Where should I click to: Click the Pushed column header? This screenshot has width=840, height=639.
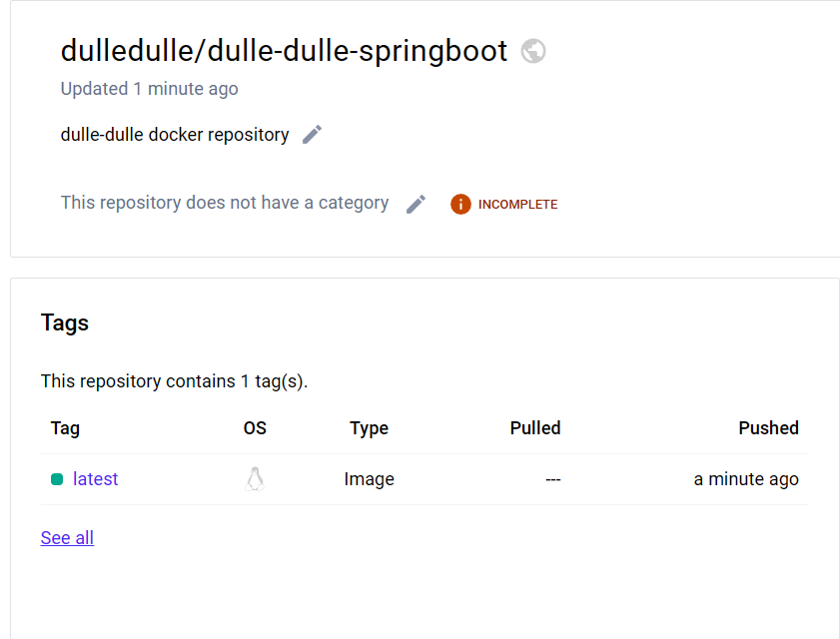tap(769, 428)
